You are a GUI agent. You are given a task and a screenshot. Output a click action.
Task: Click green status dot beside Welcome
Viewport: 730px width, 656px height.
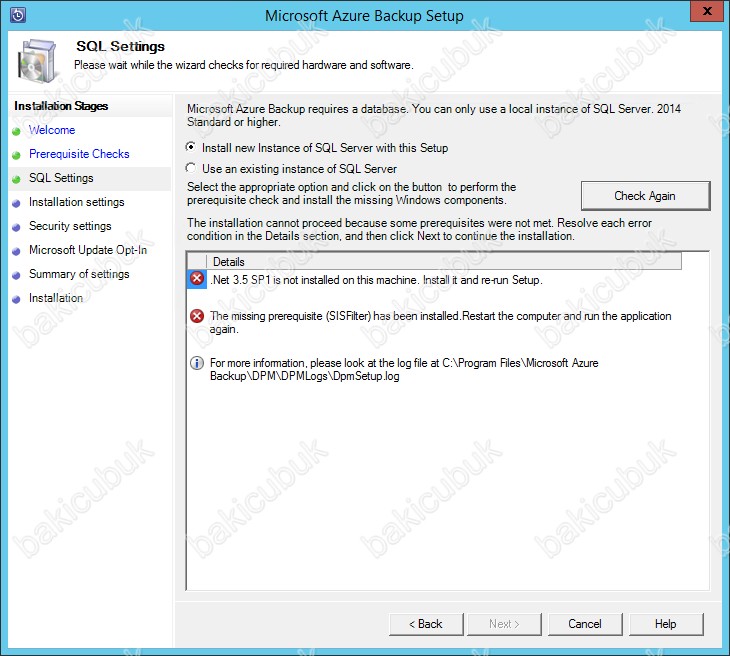pyautogui.click(x=16, y=131)
